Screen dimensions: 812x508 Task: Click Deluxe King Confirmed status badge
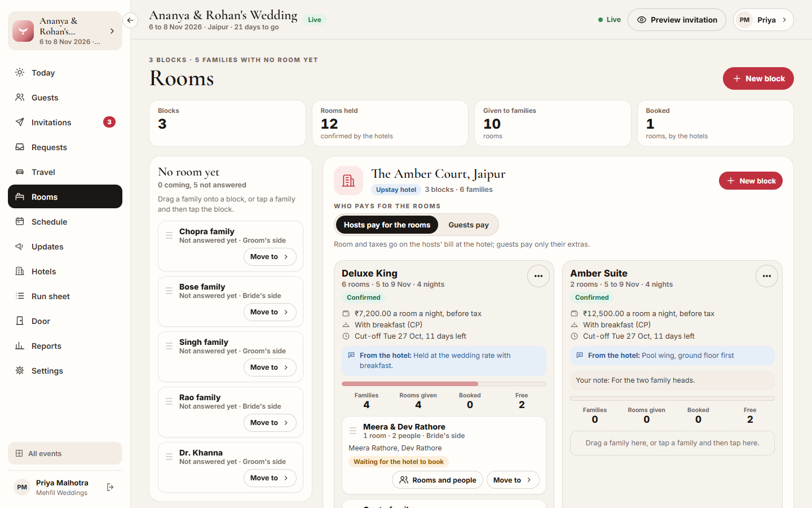click(x=363, y=297)
